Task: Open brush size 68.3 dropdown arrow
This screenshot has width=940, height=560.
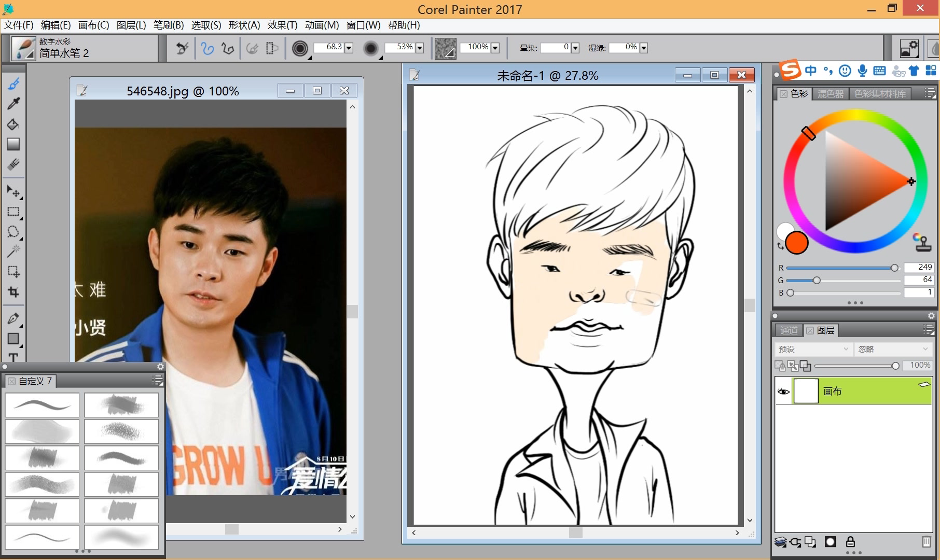Action: [349, 48]
